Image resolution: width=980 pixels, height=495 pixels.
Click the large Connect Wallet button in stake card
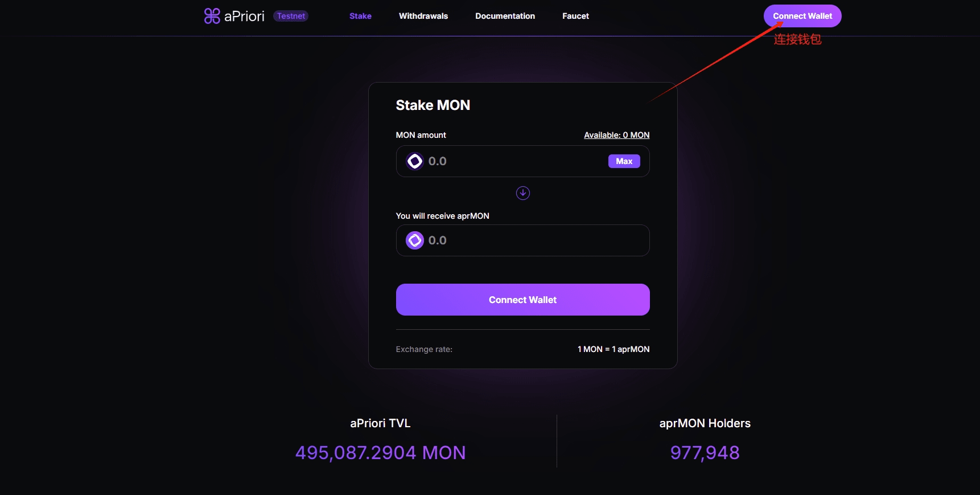[x=522, y=300]
